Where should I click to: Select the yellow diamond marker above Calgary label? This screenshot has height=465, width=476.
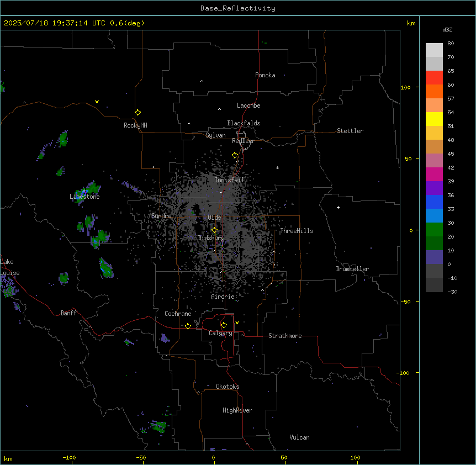[x=224, y=325]
